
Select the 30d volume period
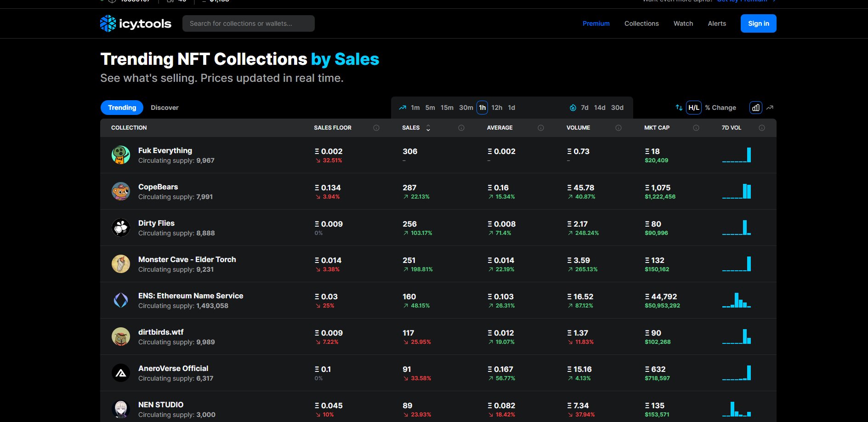[x=617, y=108]
